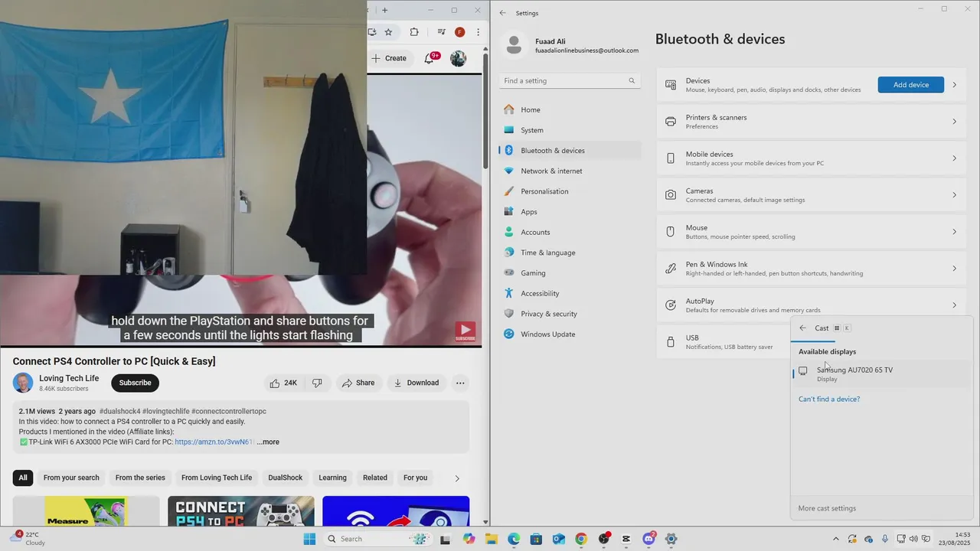The image size is (980, 551).
Task: Open Gaming settings
Action: pyautogui.click(x=570, y=273)
